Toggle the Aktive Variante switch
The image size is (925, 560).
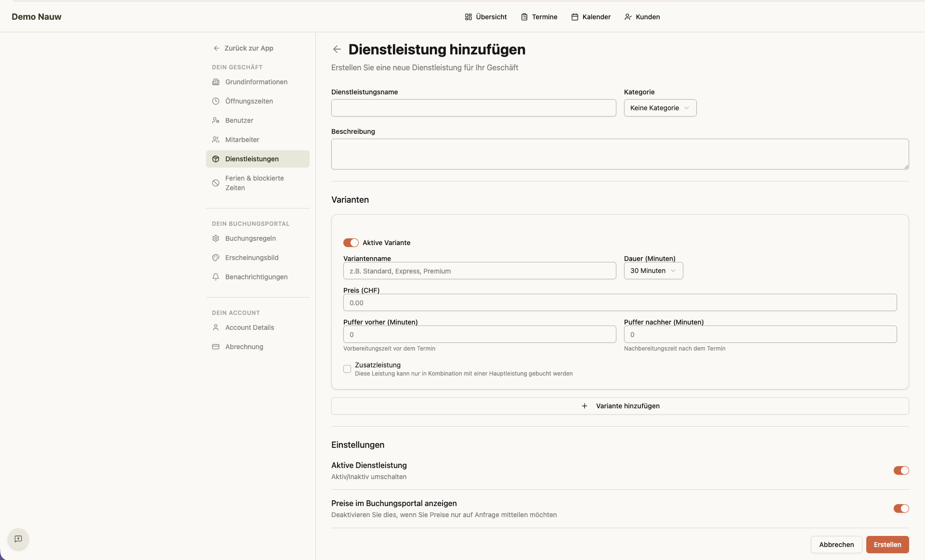(x=351, y=243)
